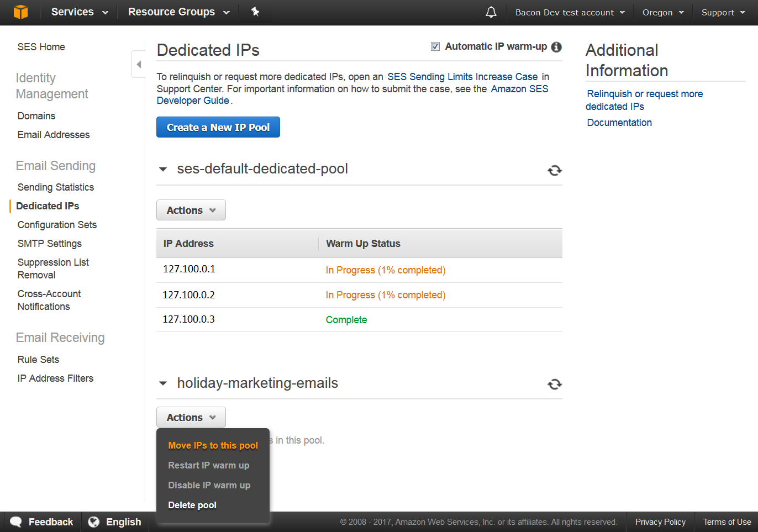Click the Feedback speech bubble icon

coord(16,522)
